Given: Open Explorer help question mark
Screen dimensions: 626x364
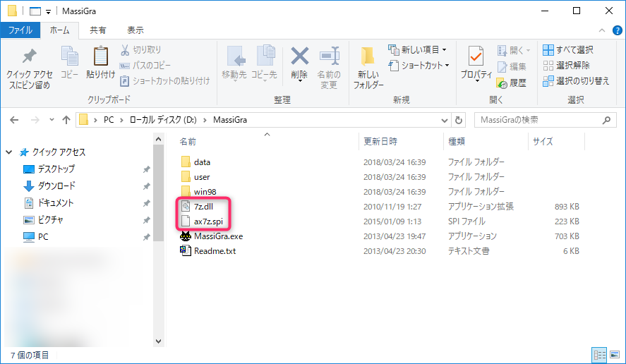Looking at the screenshot, I should (x=618, y=30).
